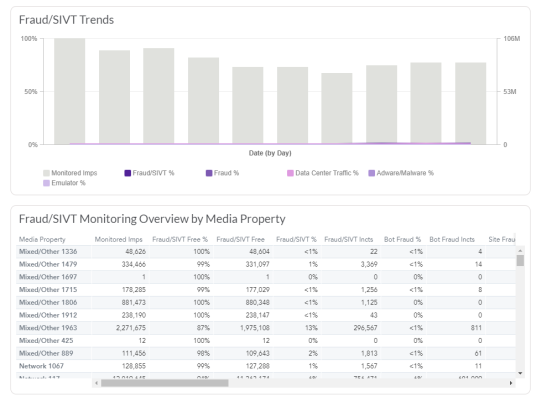Image resolution: width=541 pixels, height=401 pixels.
Task: Toggle Emulator % legend entry
Action: coord(64,183)
